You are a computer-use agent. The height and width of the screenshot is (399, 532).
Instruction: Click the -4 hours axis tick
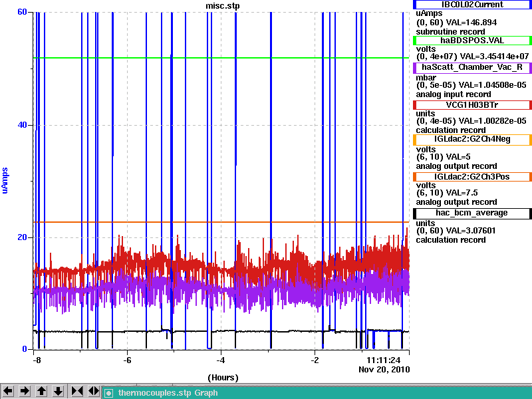(x=221, y=360)
